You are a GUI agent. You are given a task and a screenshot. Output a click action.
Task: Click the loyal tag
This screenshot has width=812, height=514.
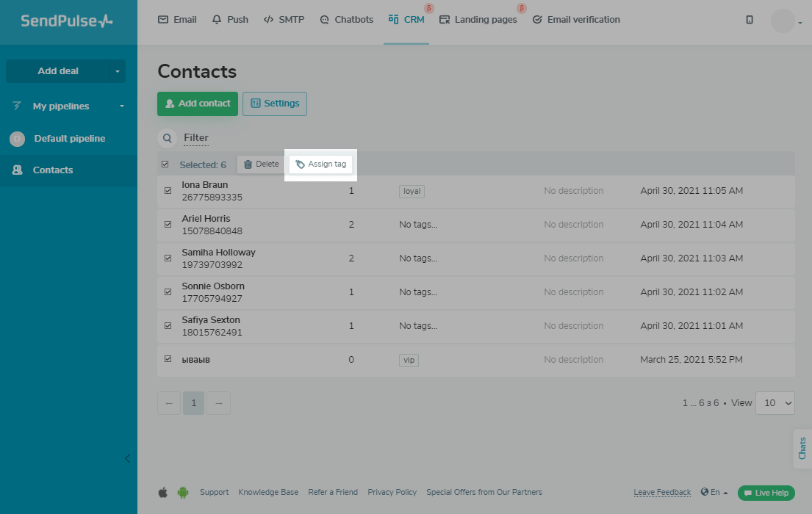(x=412, y=191)
